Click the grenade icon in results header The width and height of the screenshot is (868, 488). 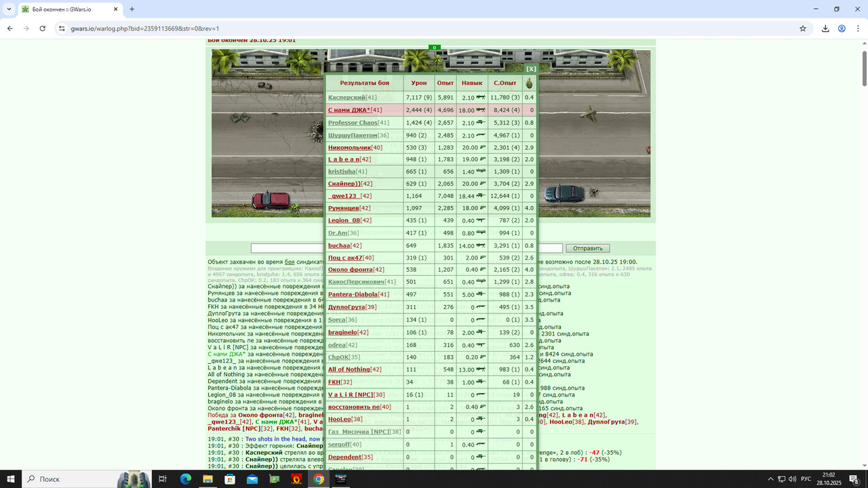pos(529,83)
